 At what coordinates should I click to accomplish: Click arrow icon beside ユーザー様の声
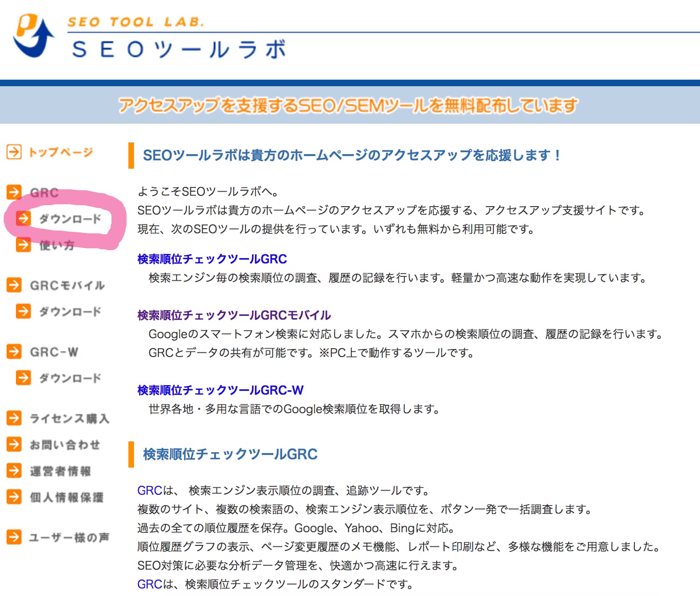(x=14, y=537)
